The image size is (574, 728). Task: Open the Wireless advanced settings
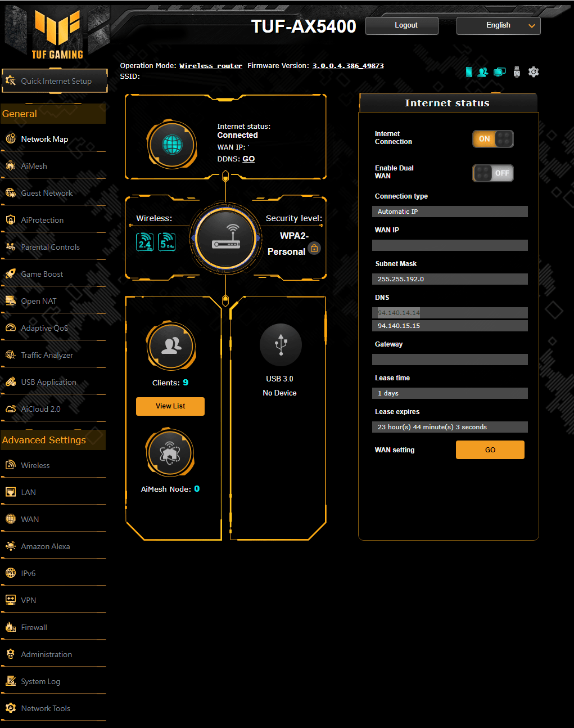coord(35,465)
